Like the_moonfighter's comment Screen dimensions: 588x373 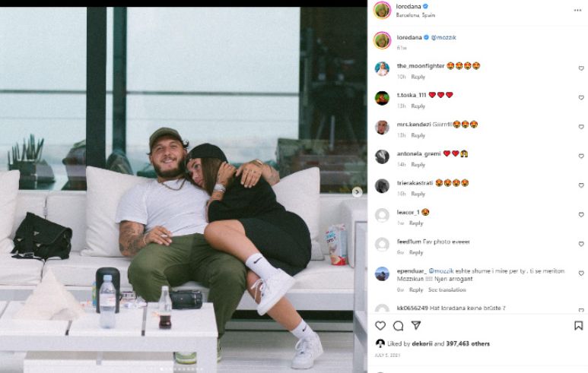click(581, 68)
